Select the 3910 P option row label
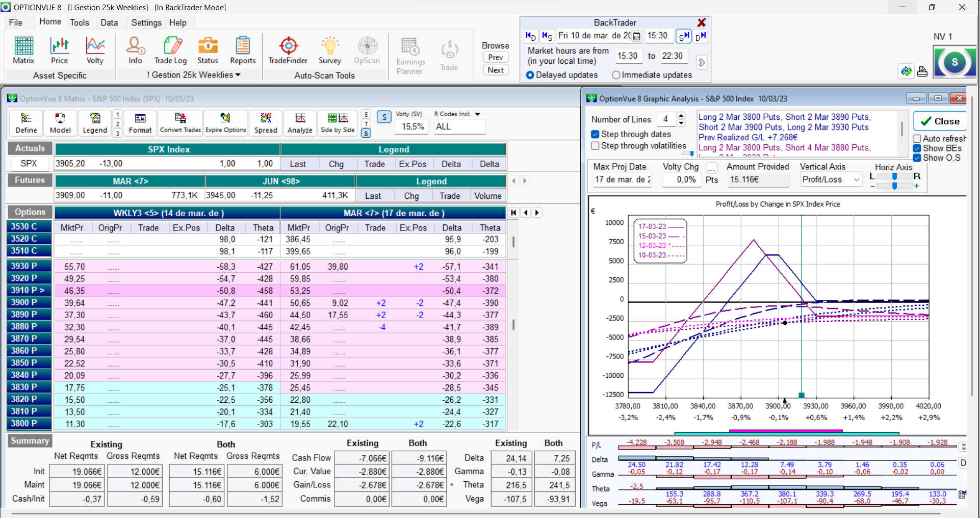980x518 pixels. (x=30, y=290)
